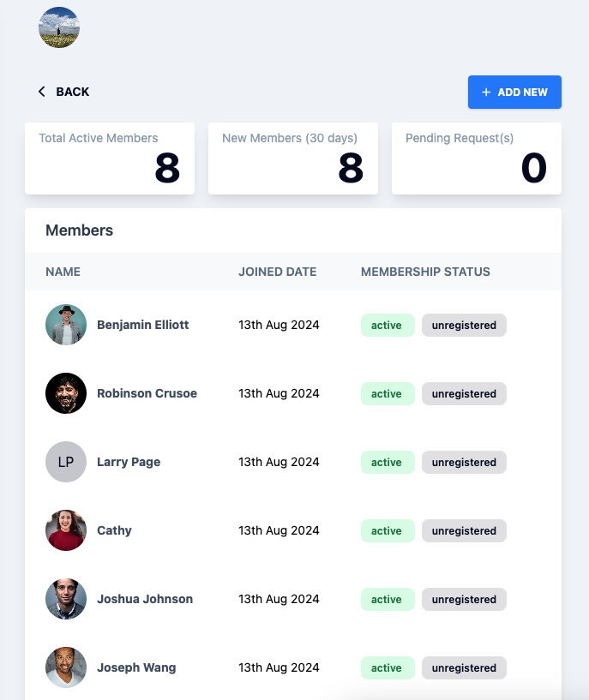The image size is (589, 700).
Task: Select the LP initials avatar
Action: coord(66,462)
